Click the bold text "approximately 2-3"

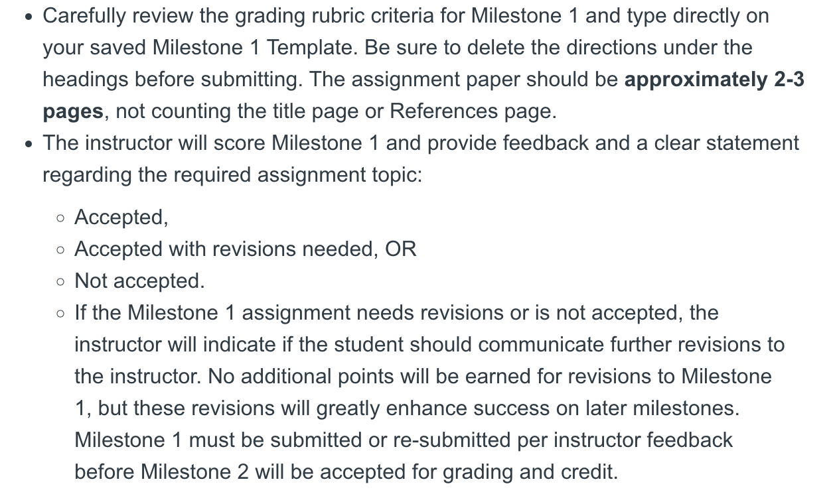tap(714, 80)
